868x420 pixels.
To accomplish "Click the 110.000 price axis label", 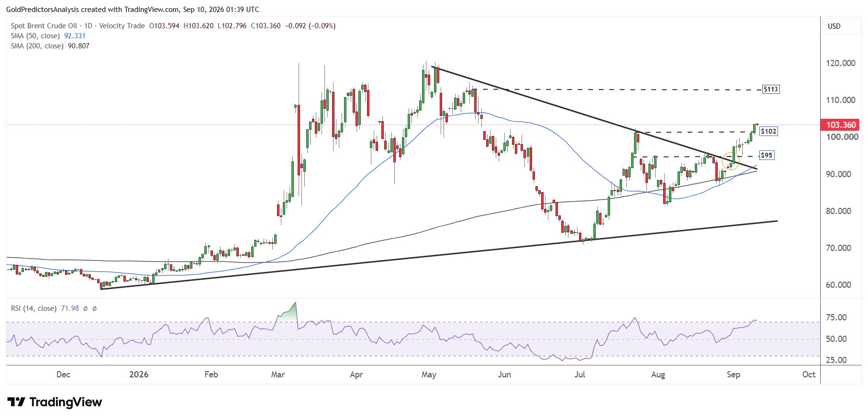I will pyautogui.click(x=841, y=100).
